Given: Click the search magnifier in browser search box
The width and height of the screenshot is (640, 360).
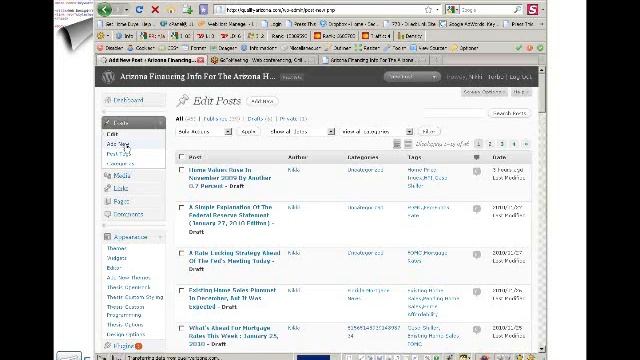Looking at the screenshot, I should 517,9.
